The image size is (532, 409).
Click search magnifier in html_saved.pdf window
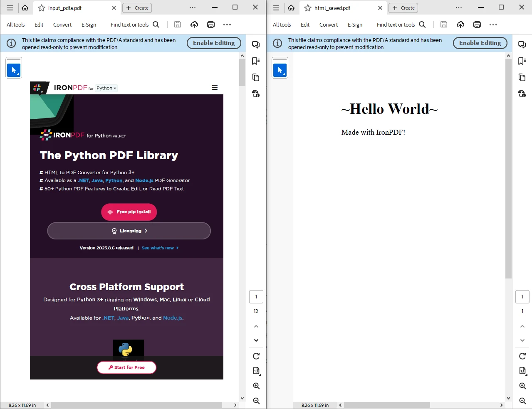click(x=422, y=25)
